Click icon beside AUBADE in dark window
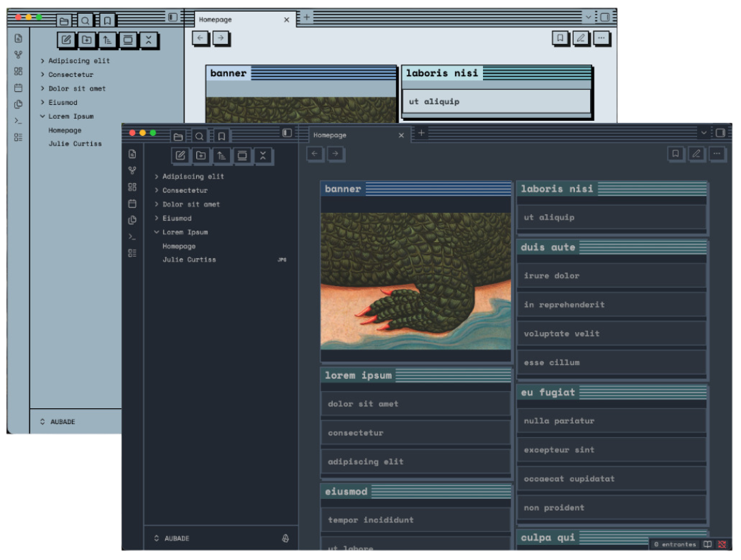This screenshot has height=560, width=741. click(x=285, y=538)
